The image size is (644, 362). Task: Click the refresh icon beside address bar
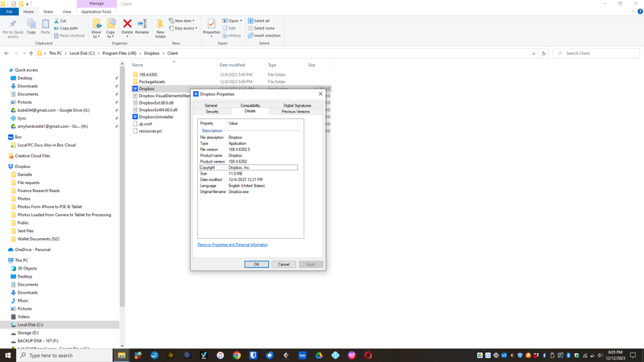click(543, 53)
